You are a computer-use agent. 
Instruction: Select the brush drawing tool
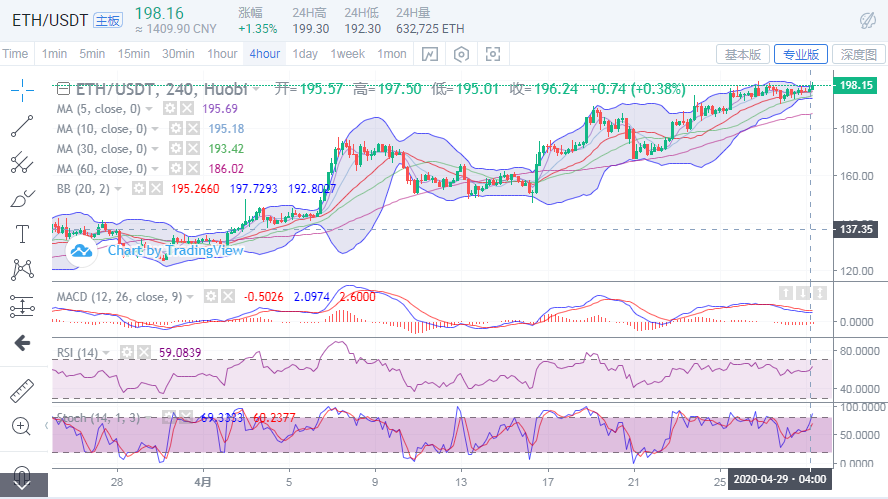coord(22,198)
